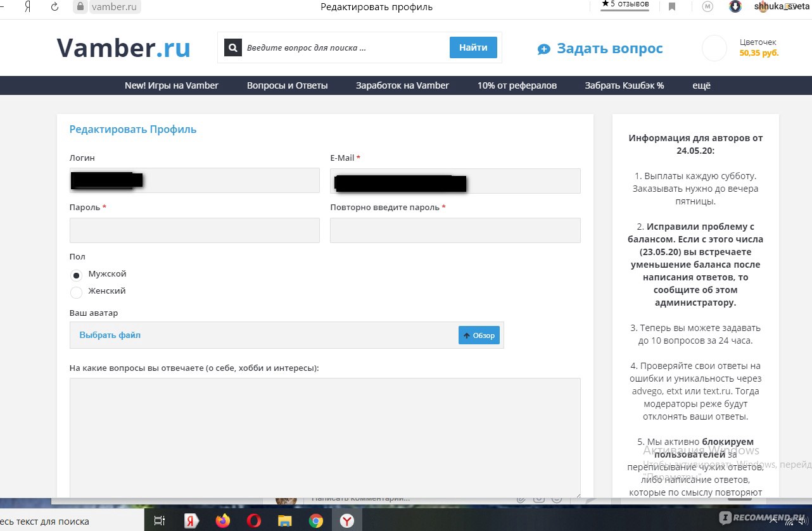Switch to Yandex Browser on the taskbar
The width and height of the screenshot is (812, 531).
tap(347, 521)
